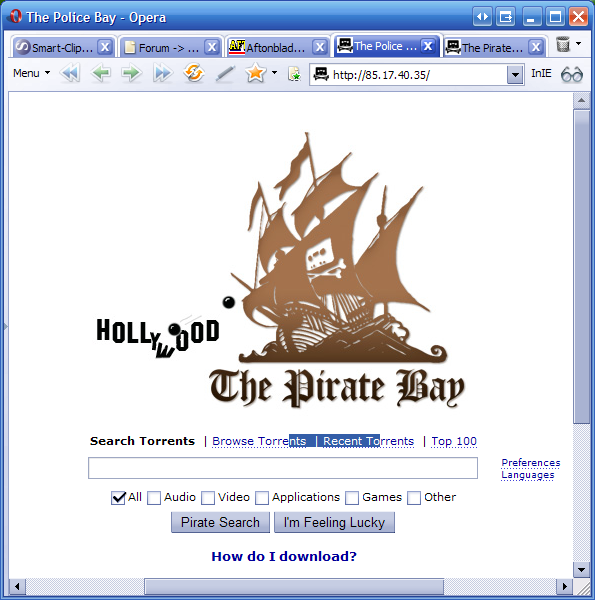
Task: Click the Wand pencil icon
Action: click(x=225, y=73)
